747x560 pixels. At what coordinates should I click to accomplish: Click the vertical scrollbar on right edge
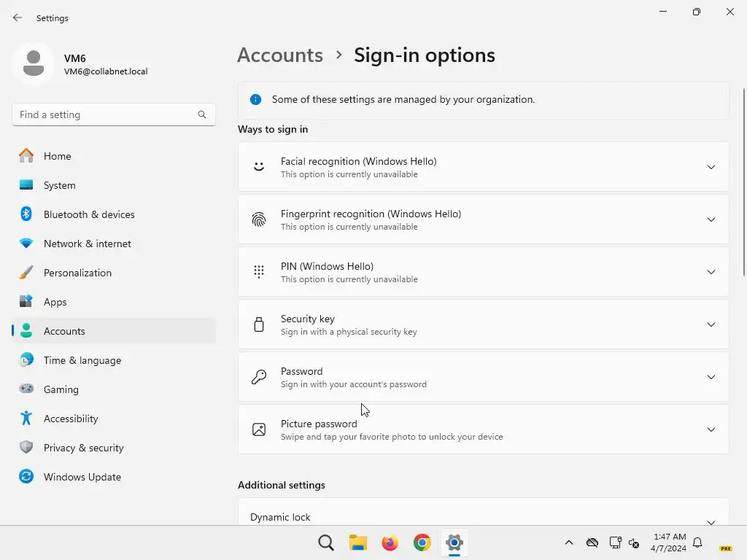coord(743,182)
